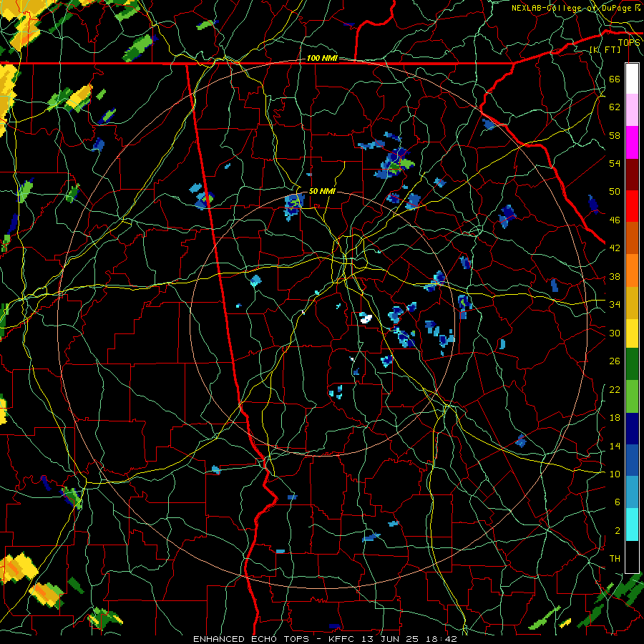Click the dark green 26 kft legend swatch
This screenshot has height=644, width=644.
click(x=632, y=364)
